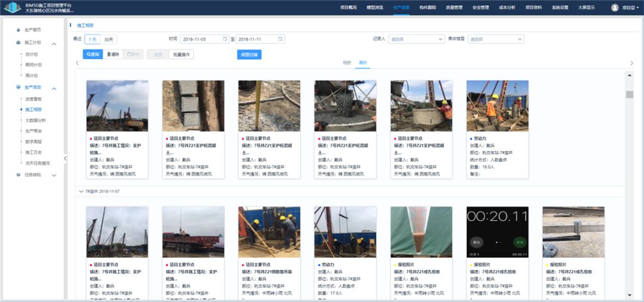Image resolution: width=644 pixels, height=302 pixels.
Task: Click the 施工计划 sidebar icon
Action: pyautogui.click(x=18, y=42)
